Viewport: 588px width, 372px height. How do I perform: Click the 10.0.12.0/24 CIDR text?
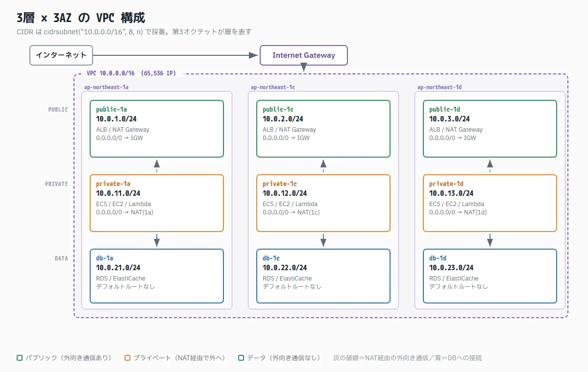coord(285,193)
